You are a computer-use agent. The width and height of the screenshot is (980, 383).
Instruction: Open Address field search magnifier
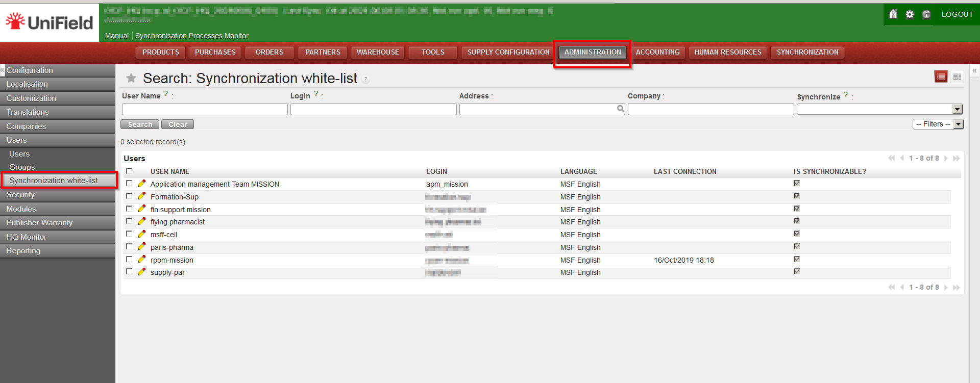(620, 109)
